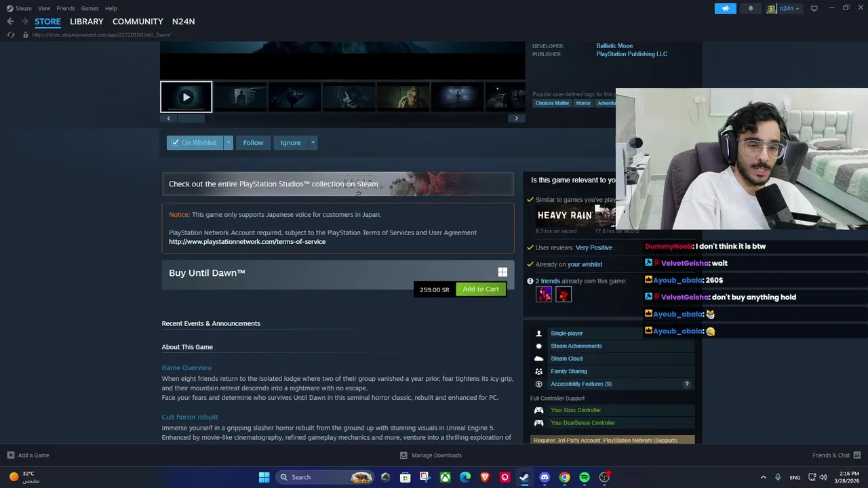The height and width of the screenshot is (488, 868).
Task: Switch to the COMMUNITY tab
Action: pos(138,22)
